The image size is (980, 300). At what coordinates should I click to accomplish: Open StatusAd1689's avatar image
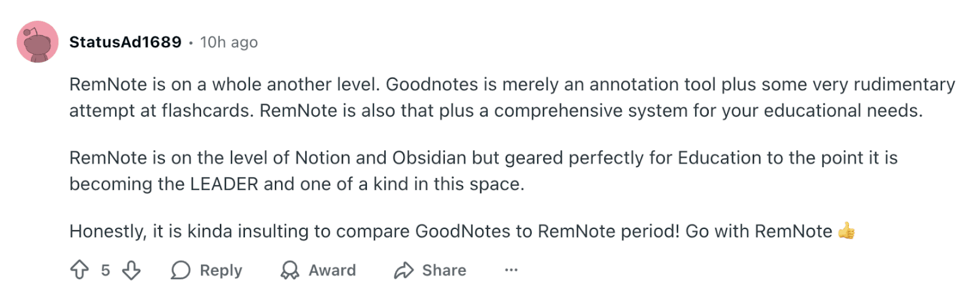coord(38,42)
